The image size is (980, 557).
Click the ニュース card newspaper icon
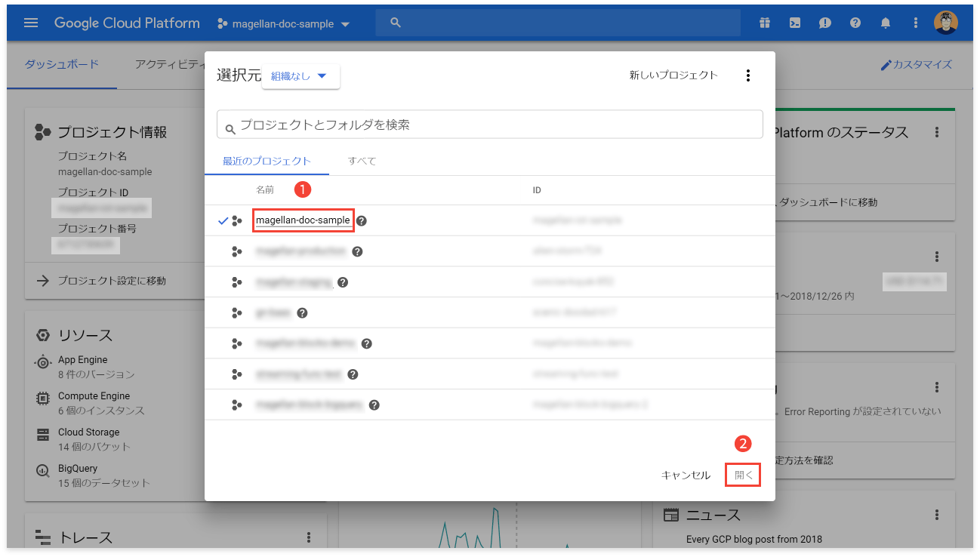click(x=670, y=515)
